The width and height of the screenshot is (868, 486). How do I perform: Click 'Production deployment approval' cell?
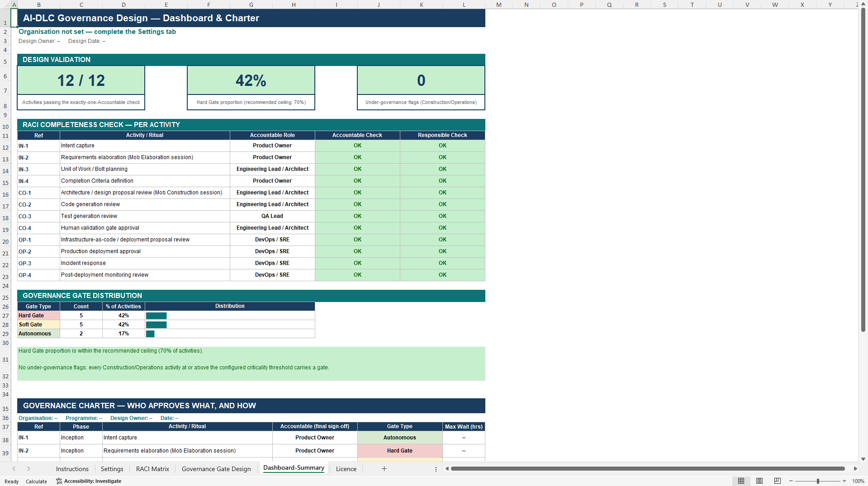pyautogui.click(x=145, y=251)
